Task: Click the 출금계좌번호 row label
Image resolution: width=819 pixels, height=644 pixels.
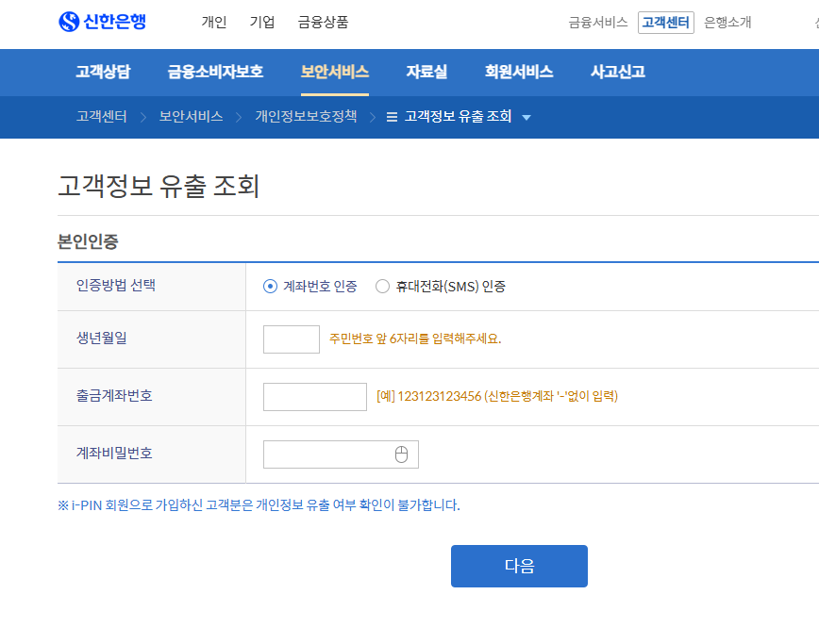Action: [114, 396]
